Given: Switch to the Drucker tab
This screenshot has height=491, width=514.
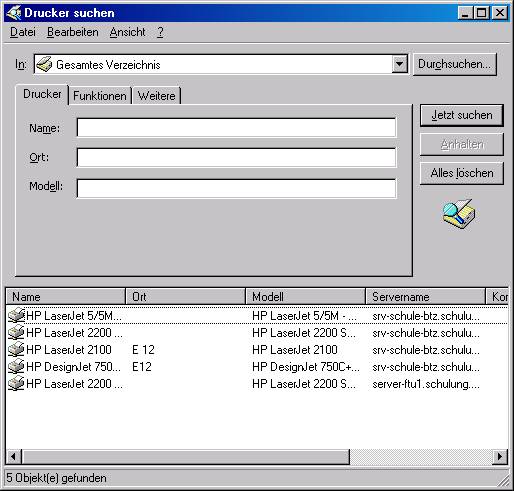Looking at the screenshot, I should pyautogui.click(x=42, y=94).
